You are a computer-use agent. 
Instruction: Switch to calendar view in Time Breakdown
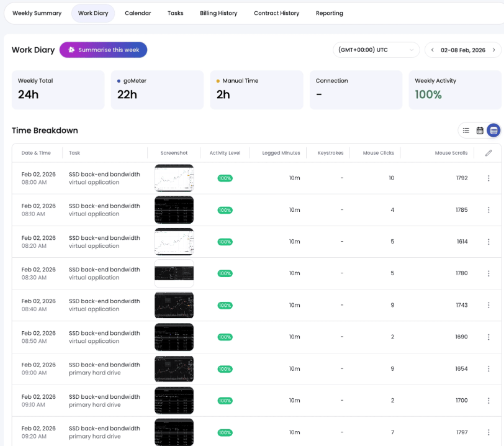pyautogui.click(x=480, y=130)
